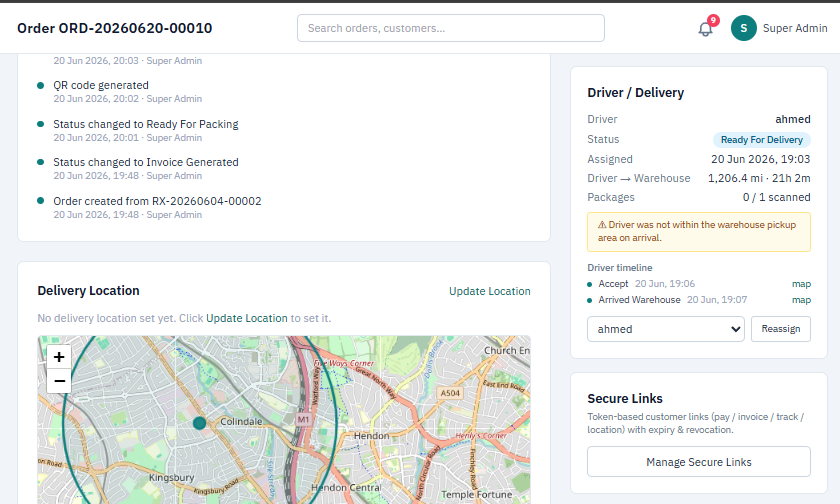Zoom out on the delivery map
The height and width of the screenshot is (504, 840).
59,381
